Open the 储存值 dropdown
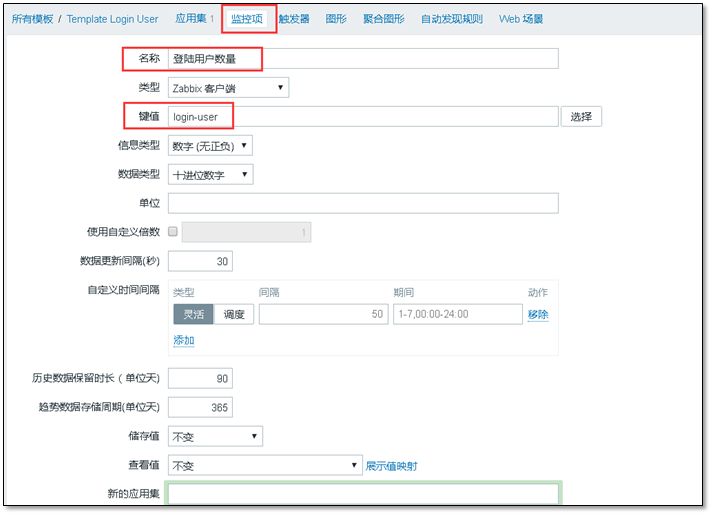 click(215, 436)
